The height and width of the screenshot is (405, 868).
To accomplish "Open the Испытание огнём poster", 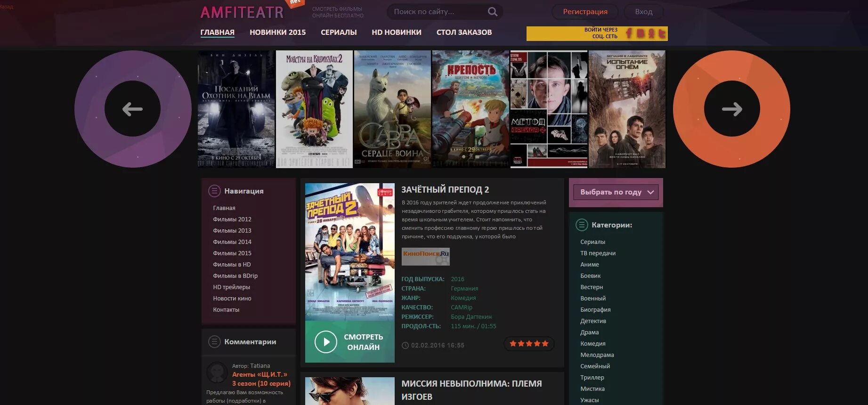I will (x=627, y=109).
